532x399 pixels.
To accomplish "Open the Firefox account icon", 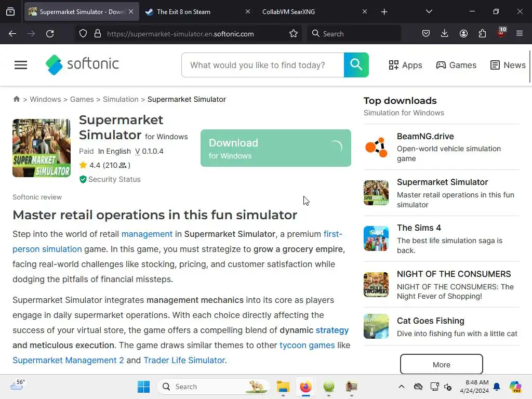I will [x=463, y=34].
